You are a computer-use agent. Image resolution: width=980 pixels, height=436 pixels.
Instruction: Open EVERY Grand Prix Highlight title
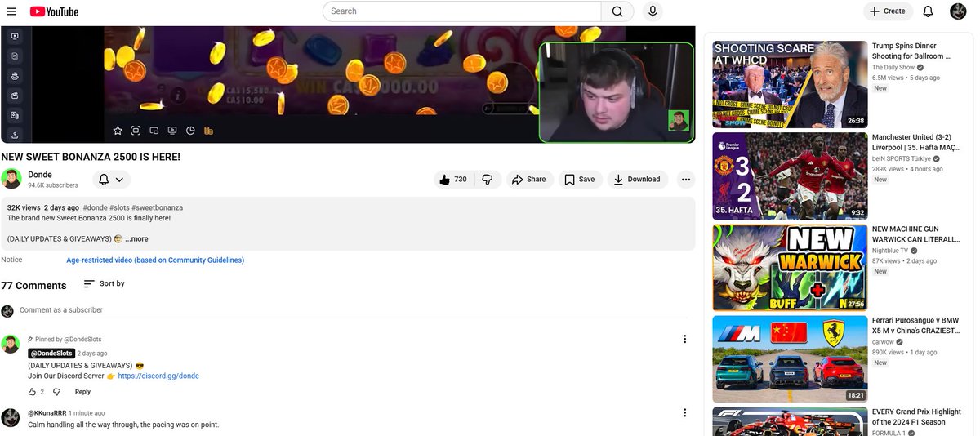[x=915, y=417]
